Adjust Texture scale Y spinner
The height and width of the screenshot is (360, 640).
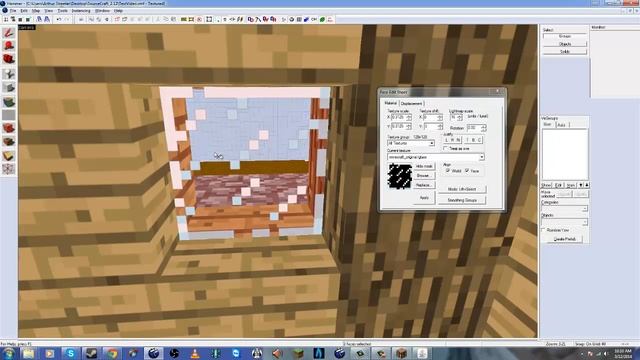(x=409, y=127)
